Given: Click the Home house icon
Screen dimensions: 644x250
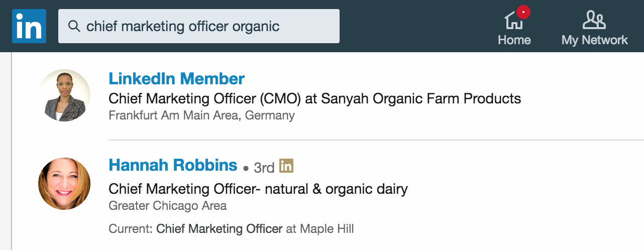Looking at the screenshot, I should [513, 21].
